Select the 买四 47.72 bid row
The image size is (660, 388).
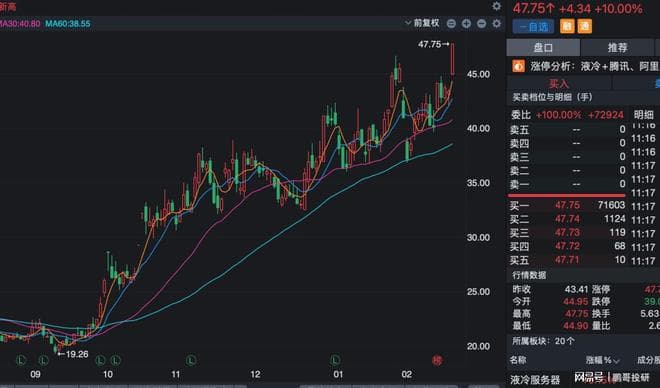point(567,246)
